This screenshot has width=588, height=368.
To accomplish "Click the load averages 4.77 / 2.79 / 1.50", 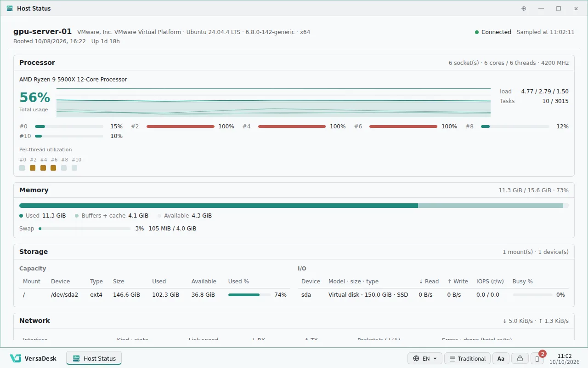I will tap(545, 92).
